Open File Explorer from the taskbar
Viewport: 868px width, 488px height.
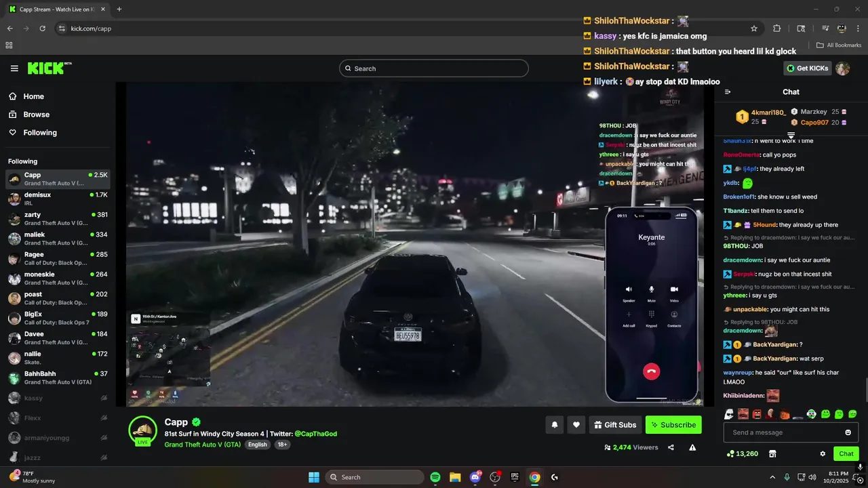click(455, 477)
